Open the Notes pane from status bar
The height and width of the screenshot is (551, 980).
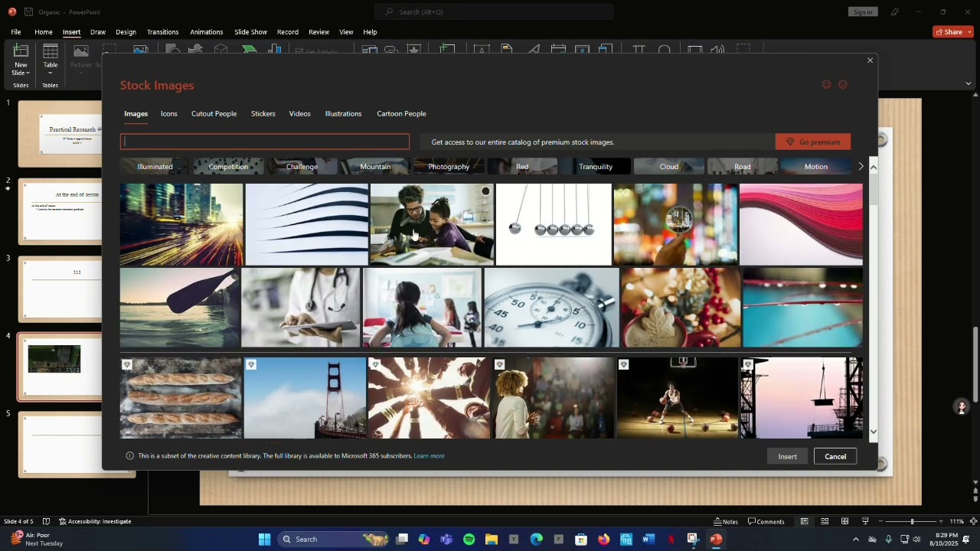coord(726,522)
